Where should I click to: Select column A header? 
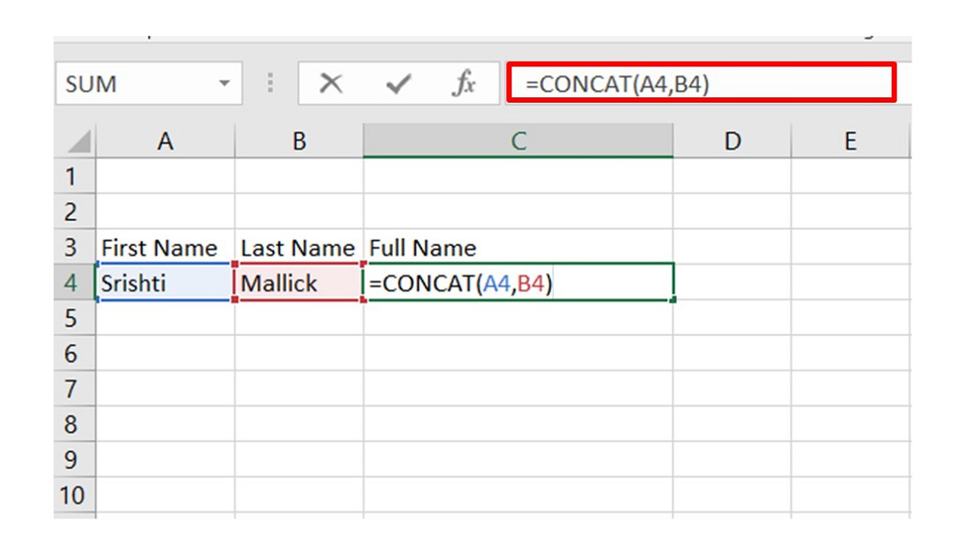(165, 142)
